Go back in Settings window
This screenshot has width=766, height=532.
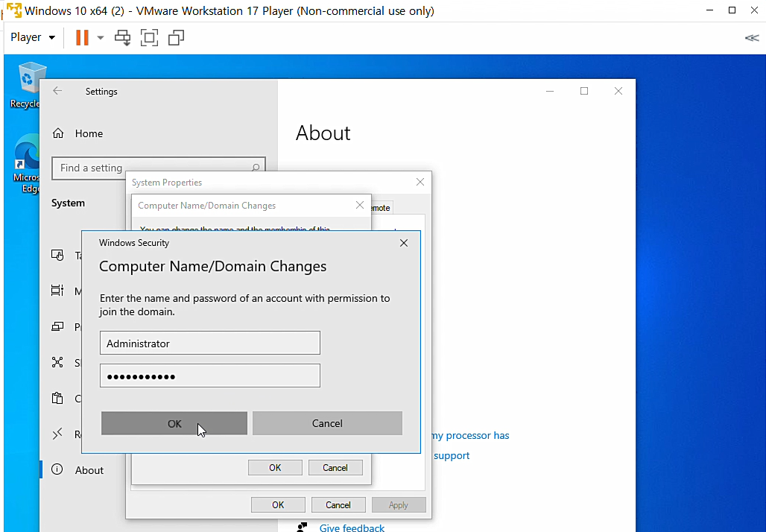(57, 91)
